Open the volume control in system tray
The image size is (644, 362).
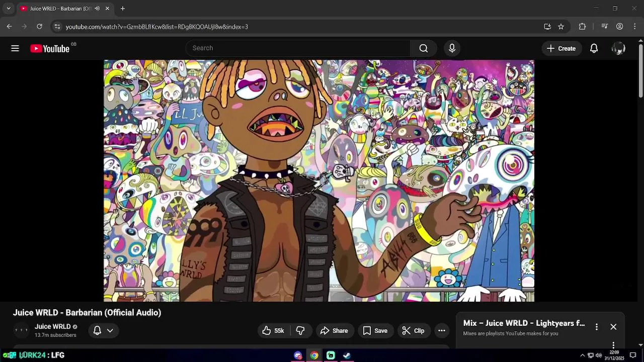[599, 355]
